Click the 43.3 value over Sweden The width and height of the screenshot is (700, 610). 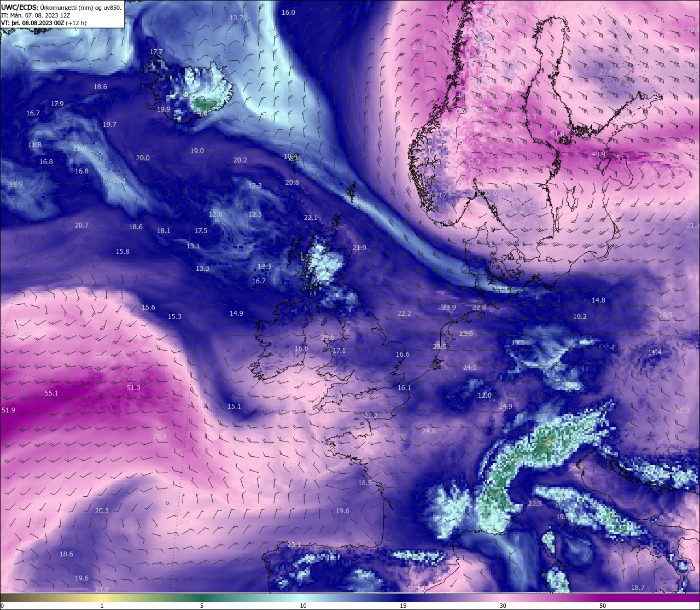(x=529, y=117)
